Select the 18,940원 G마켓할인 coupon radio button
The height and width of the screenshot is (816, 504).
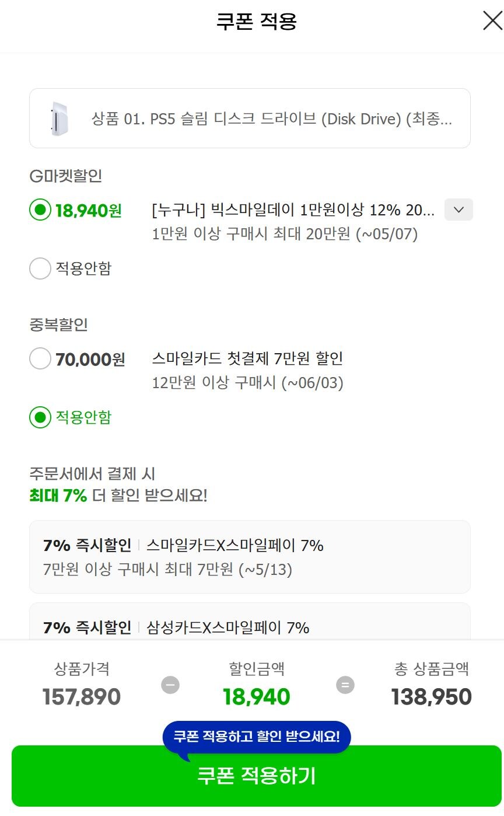click(x=40, y=210)
